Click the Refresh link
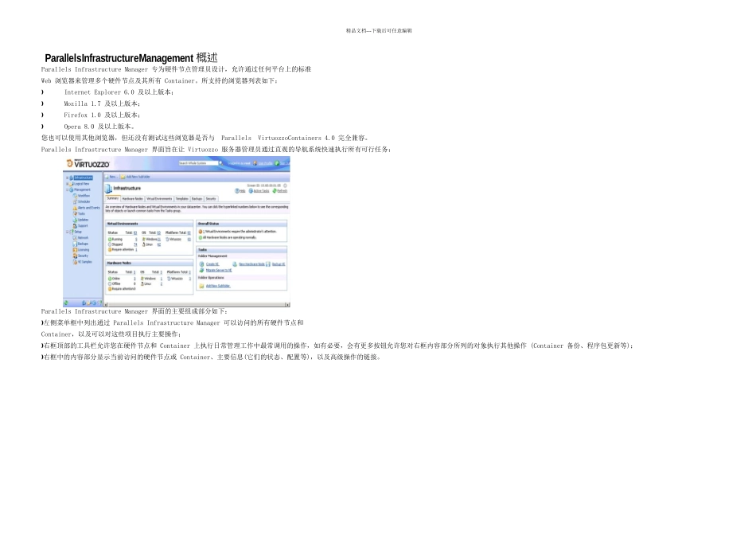The width and height of the screenshot is (756, 535). click(283, 190)
